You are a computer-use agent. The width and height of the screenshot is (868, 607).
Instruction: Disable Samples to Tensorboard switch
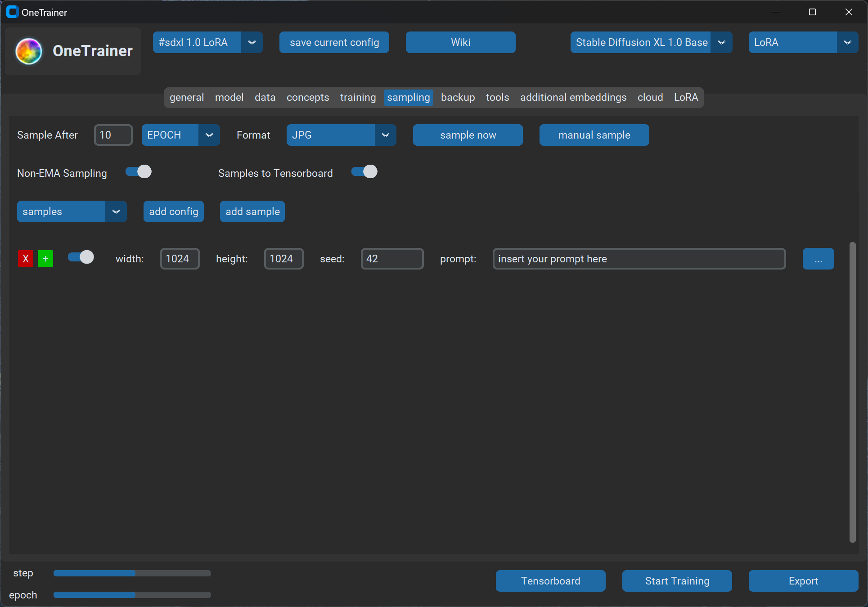(x=364, y=172)
